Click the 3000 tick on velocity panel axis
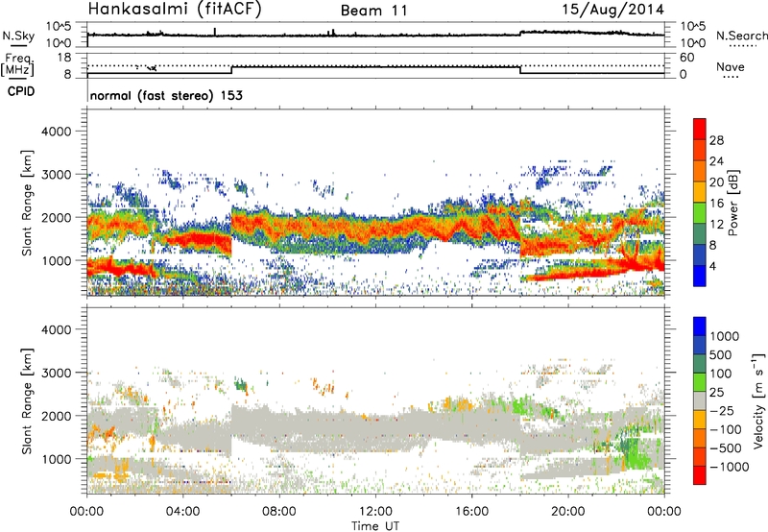The height and width of the screenshot is (532, 768). [x=56, y=373]
